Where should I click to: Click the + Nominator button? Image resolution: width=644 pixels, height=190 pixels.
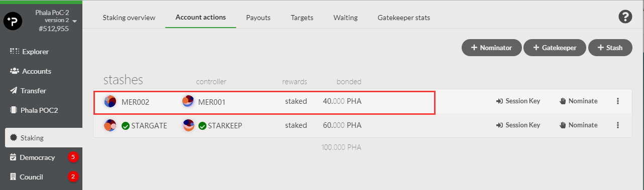492,48
